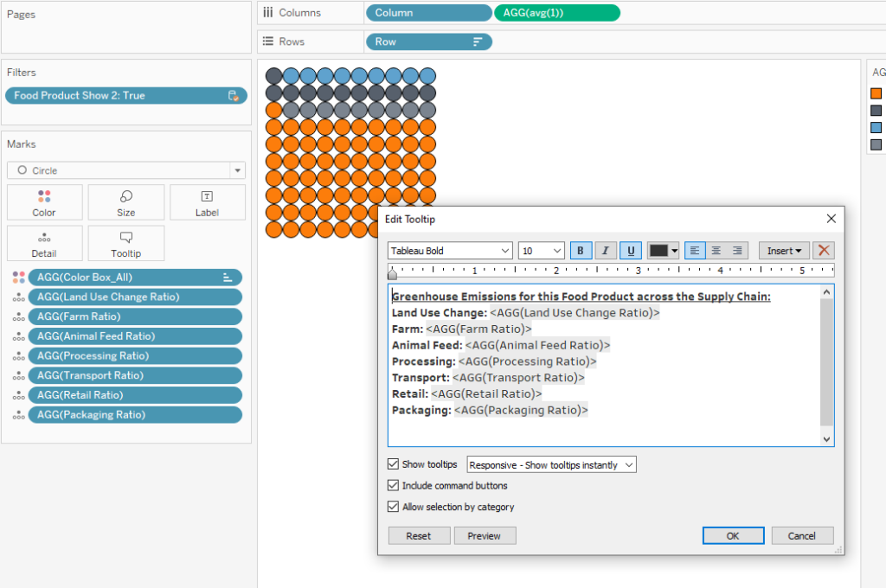
Task: Select the AGG(Farm Ratio) pill
Action: 135,316
